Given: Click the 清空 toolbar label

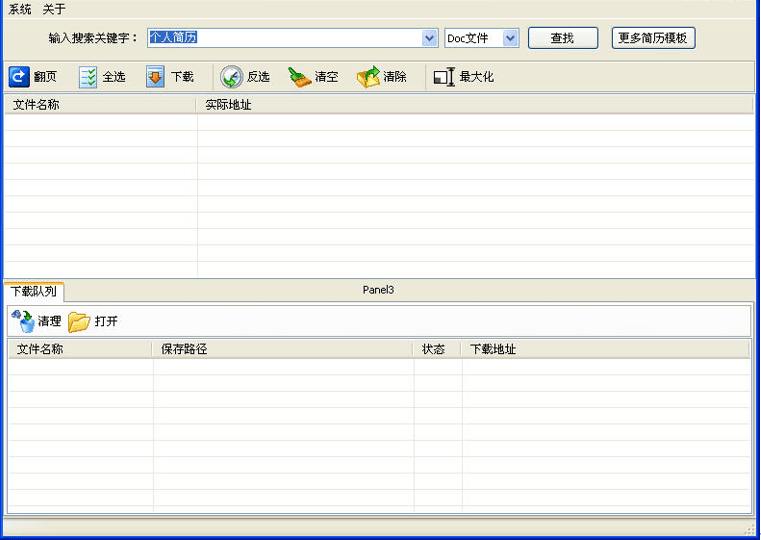Looking at the screenshot, I should pyautogui.click(x=327, y=77).
